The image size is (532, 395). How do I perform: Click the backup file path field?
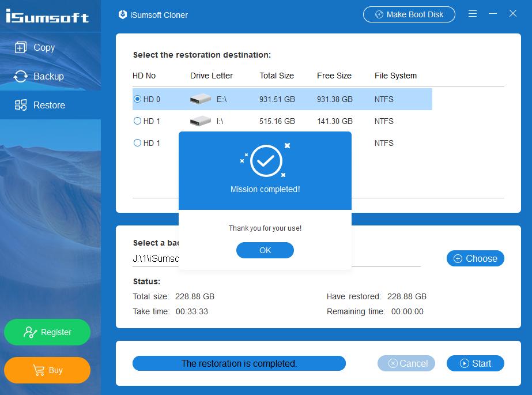tap(277, 258)
